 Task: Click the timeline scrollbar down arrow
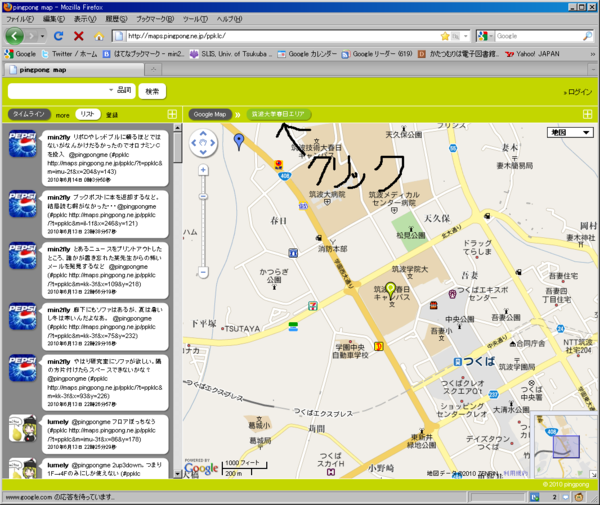tap(177, 474)
